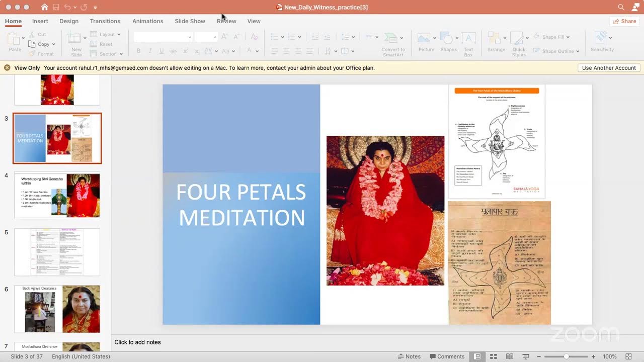Open the Design tab
This screenshot has height=362, width=644.
69,21
